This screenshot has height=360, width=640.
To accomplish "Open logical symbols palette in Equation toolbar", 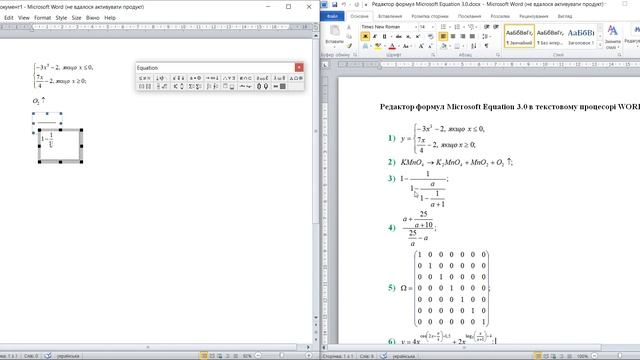I will click(x=229, y=78).
